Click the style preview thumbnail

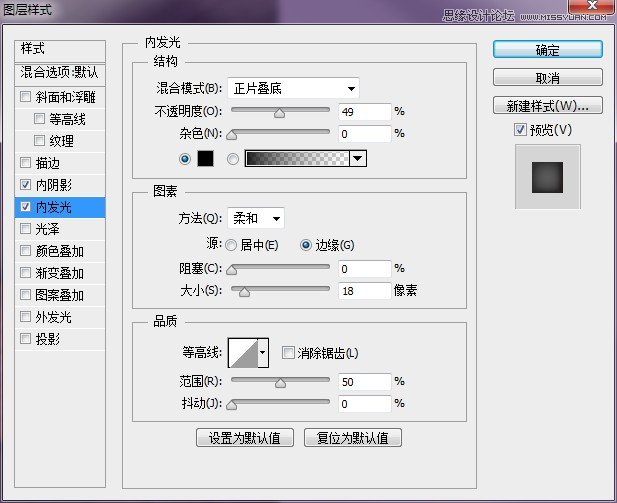coord(547,177)
